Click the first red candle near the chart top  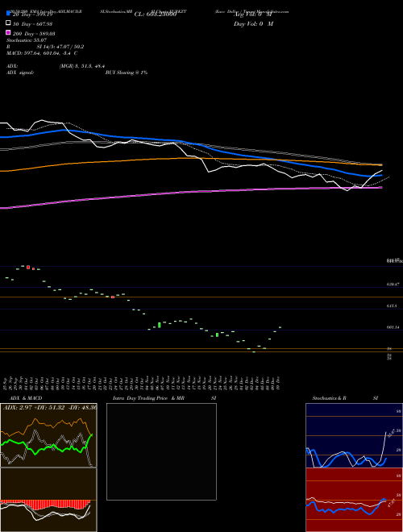[x=28, y=267]
